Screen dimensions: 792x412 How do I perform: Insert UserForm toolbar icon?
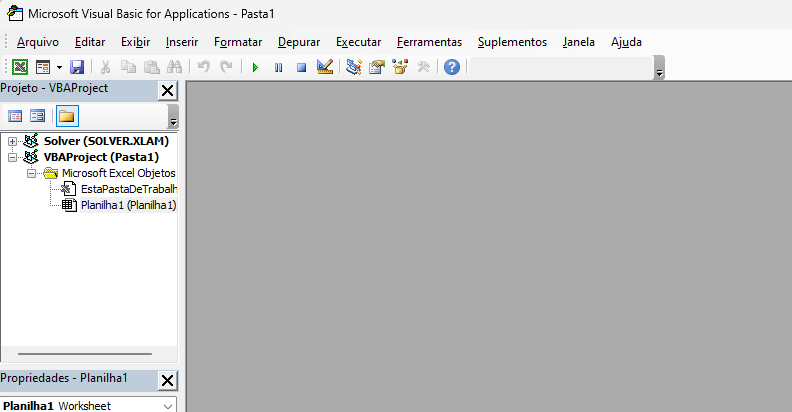(x=43, y=67)
